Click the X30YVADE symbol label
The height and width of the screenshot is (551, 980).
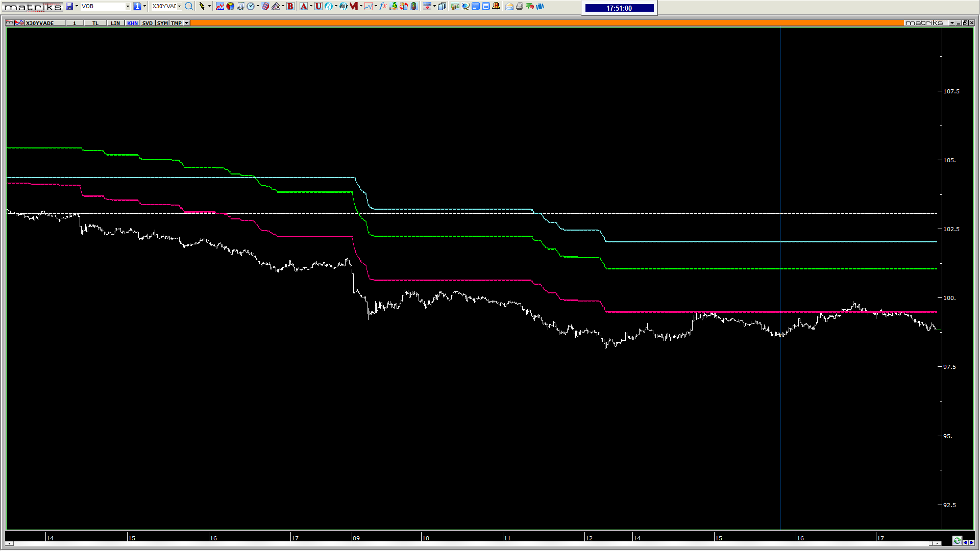(x=40, y=23)
